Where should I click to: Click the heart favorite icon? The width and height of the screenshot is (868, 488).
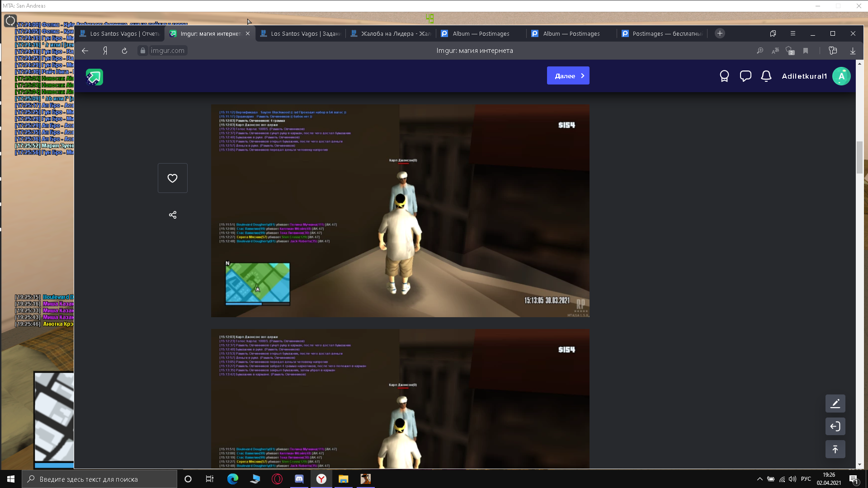click(x=172, y=178)
